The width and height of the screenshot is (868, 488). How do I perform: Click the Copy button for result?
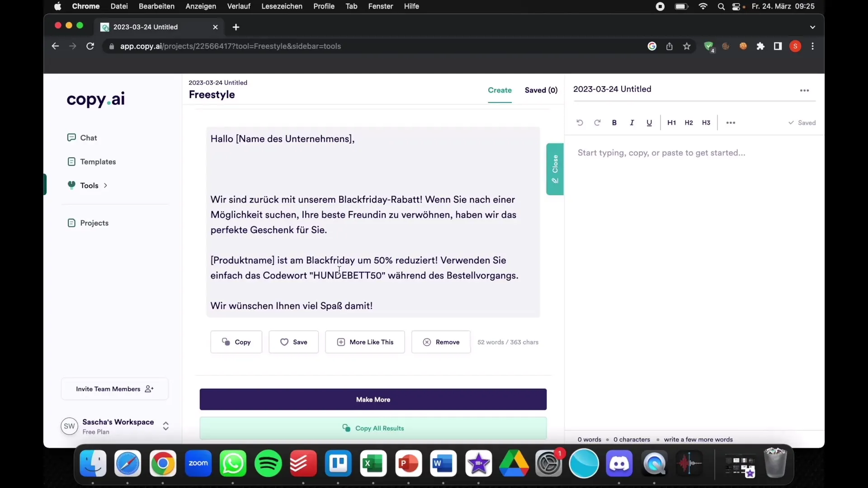tap(236, 342)
